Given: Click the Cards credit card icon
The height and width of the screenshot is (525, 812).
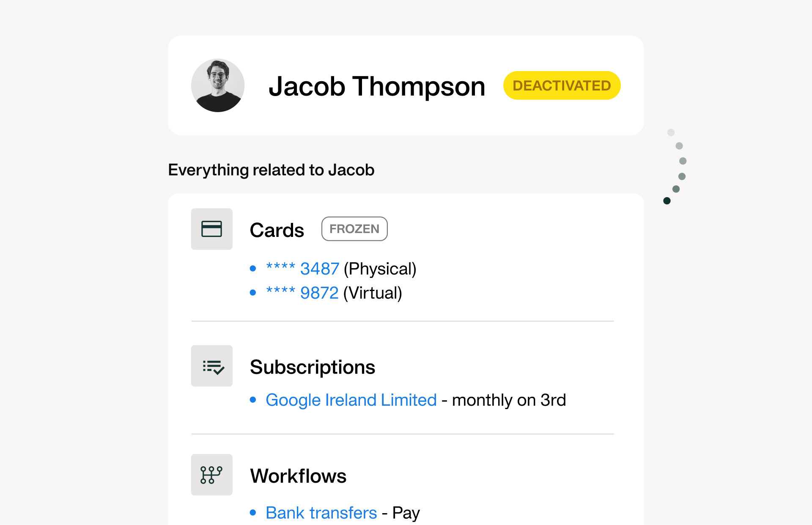Looking at the screenshot, I should 211,229.
